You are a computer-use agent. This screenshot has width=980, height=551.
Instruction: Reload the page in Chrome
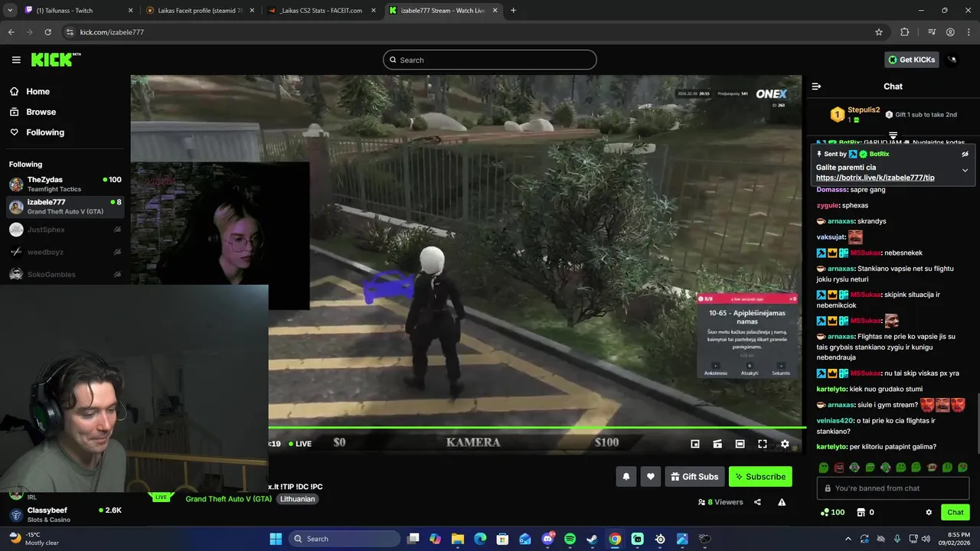[47, 32]
